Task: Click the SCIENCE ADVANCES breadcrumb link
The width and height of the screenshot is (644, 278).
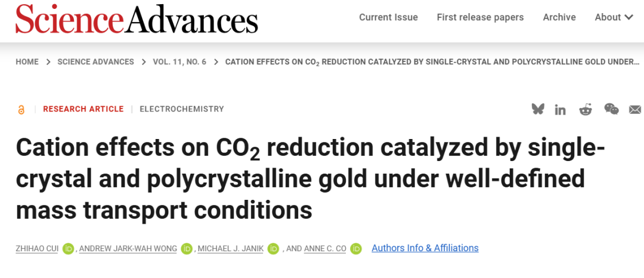Action: point(95,62)
